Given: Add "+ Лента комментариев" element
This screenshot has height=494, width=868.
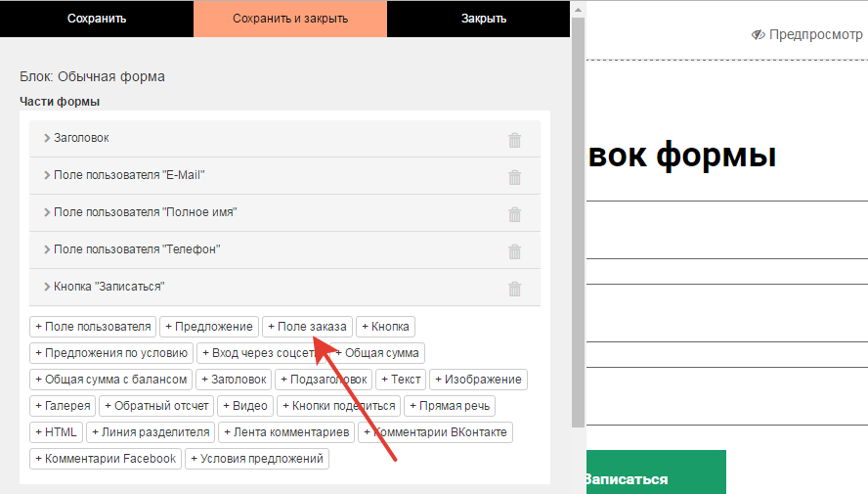Looking at the screenshot, I should tap(286, 432).
